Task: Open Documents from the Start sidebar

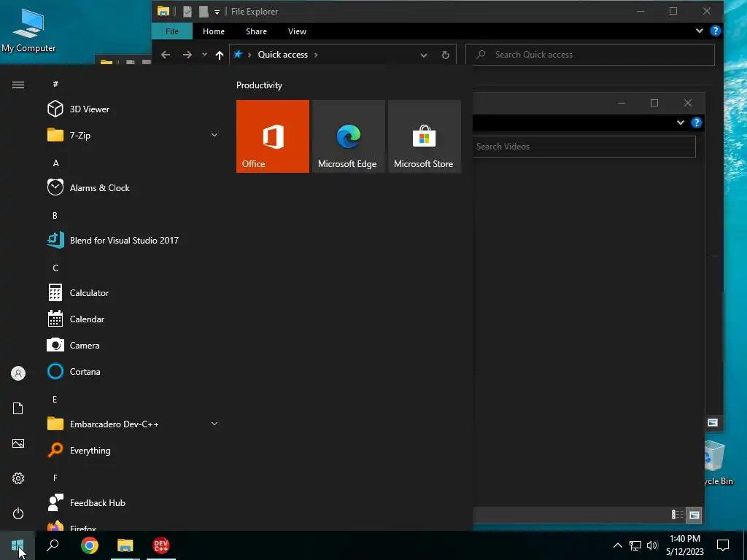Action: [18, 408]
